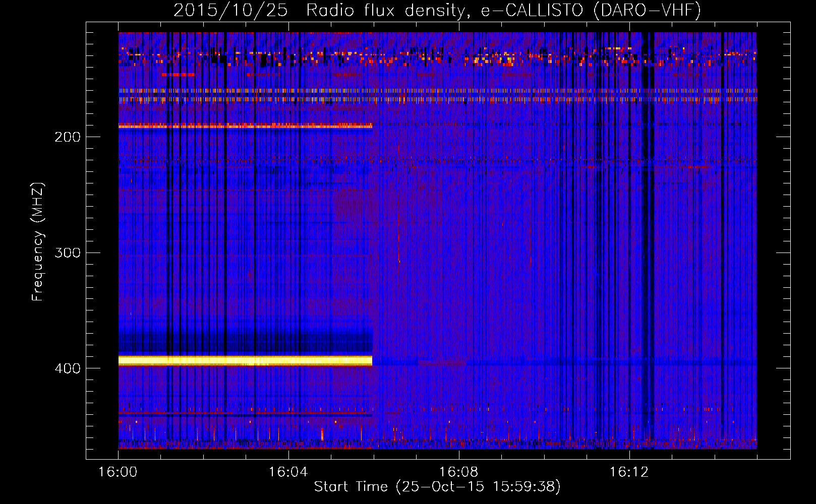The width and height of the screenshot is (816, 504).
Task: Click the 16:12 time tick label
Action: coord(629,472)
